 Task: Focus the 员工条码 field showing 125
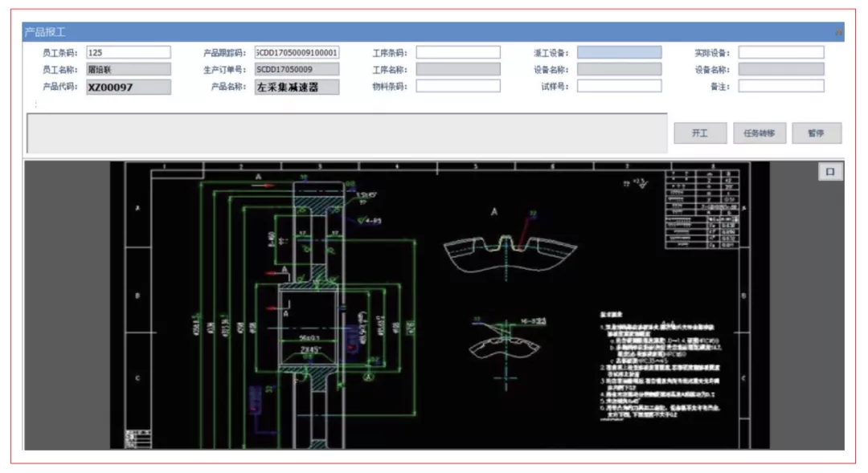tap(129, 52)
